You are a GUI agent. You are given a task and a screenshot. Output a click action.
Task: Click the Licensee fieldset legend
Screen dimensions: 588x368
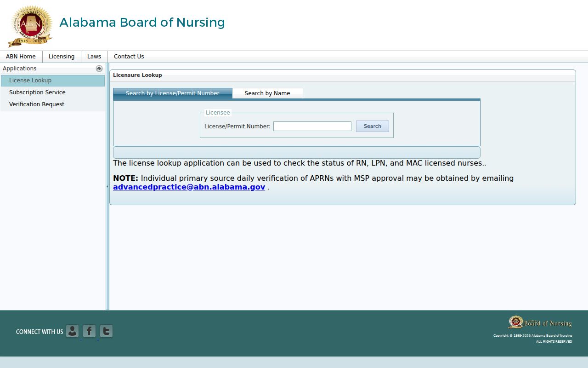coord(218,113)
